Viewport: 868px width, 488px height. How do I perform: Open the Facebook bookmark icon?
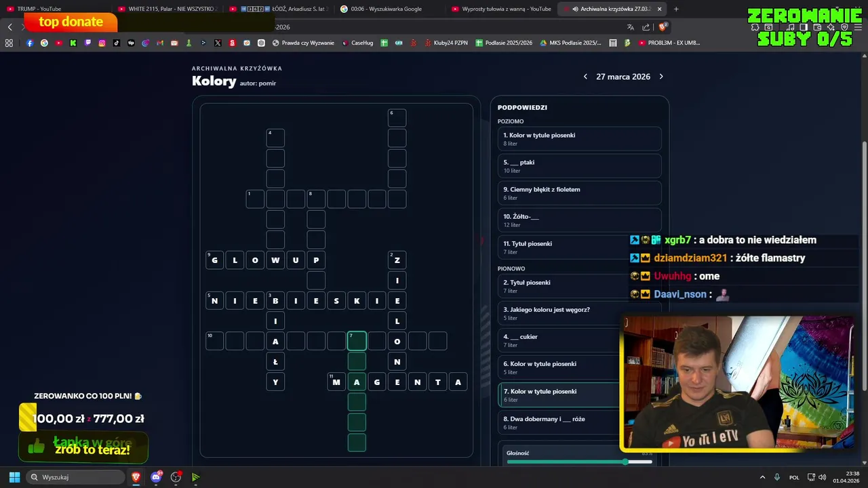30,43
